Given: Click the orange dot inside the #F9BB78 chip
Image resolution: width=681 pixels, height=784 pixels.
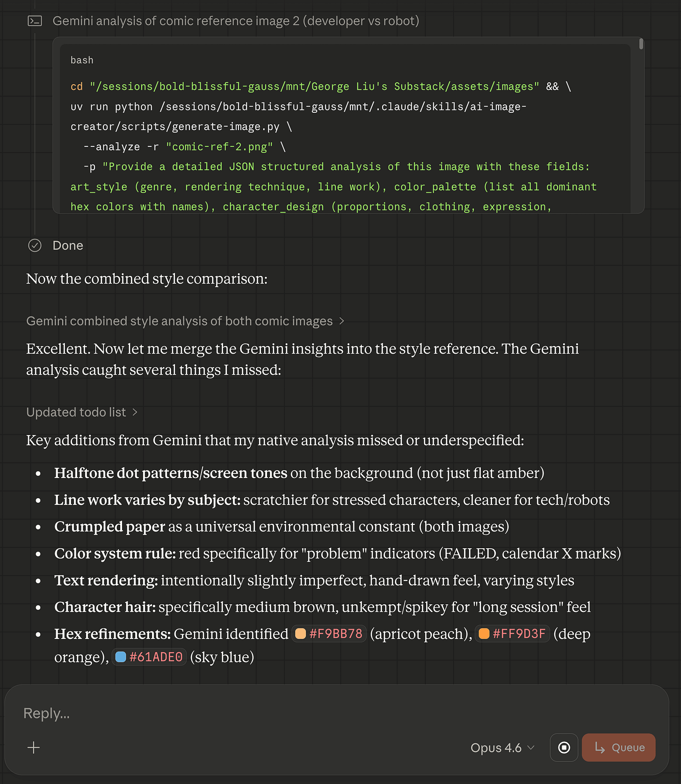Looking at the screenshot, I should (x=300, y=634).
